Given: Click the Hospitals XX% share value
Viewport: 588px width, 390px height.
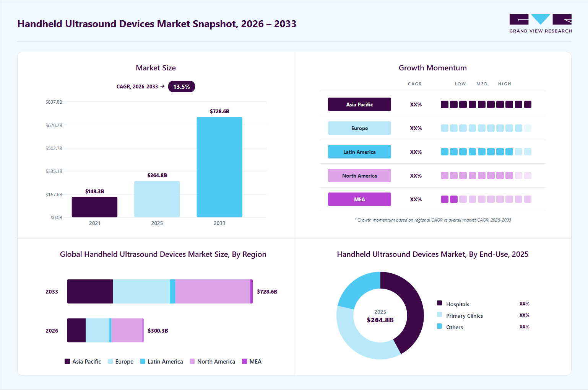Looking at the screenshot, I should (x=524, y=304).
